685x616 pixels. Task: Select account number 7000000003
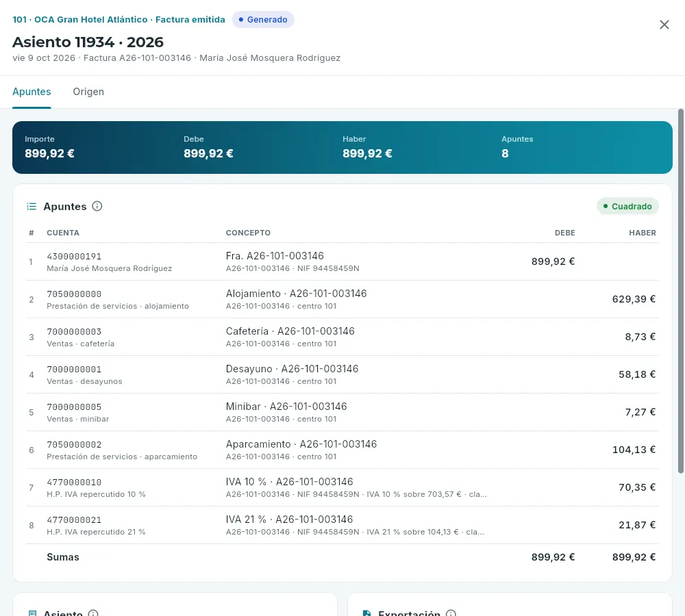coord(74,331)
